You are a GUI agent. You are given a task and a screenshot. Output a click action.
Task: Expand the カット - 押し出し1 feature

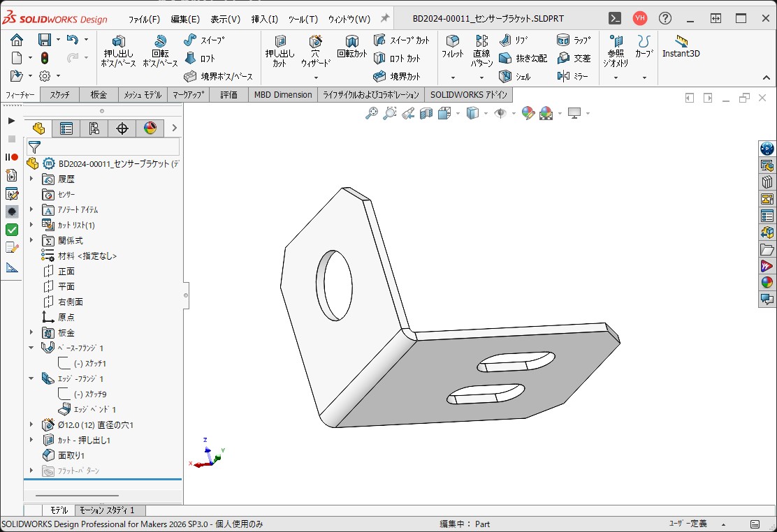31,440
